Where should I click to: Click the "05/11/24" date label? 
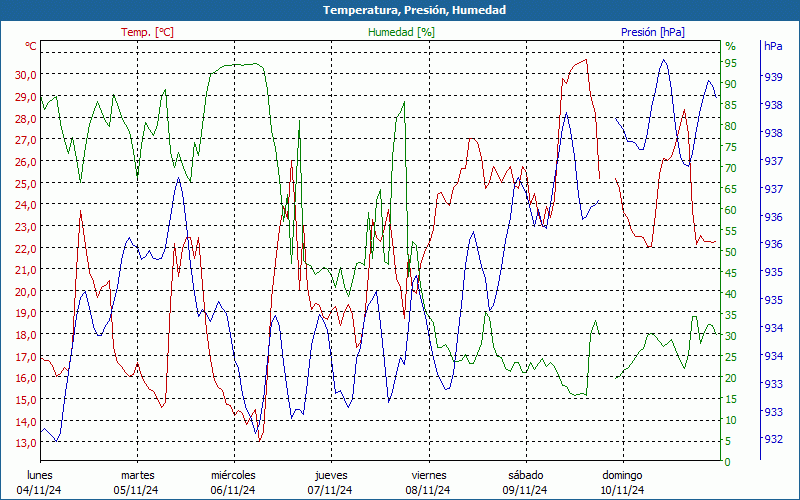click(136, 490)
